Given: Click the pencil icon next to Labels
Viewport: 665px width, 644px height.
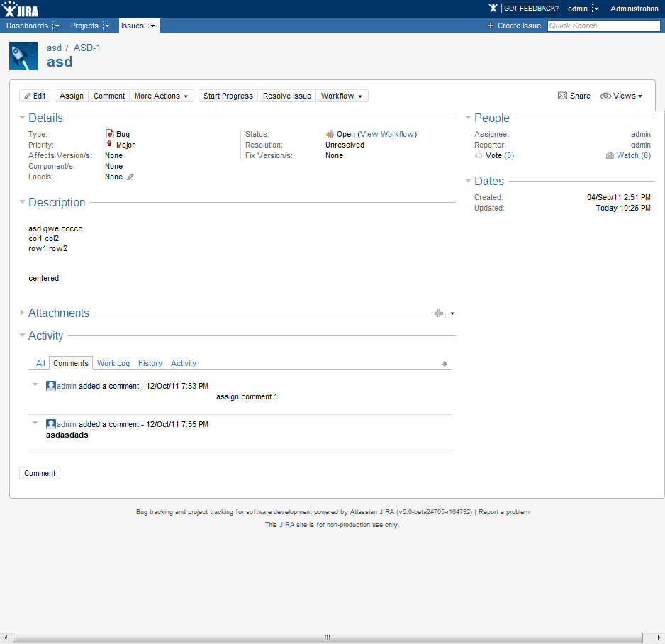Looking at the screenshot, I should 130,177.
